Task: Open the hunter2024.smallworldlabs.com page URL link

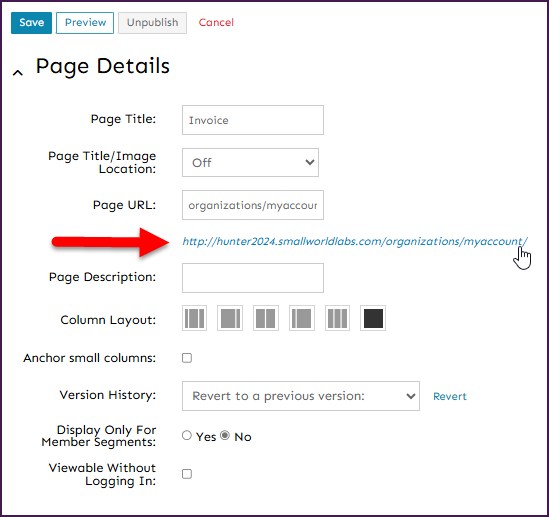Action: 355,242
